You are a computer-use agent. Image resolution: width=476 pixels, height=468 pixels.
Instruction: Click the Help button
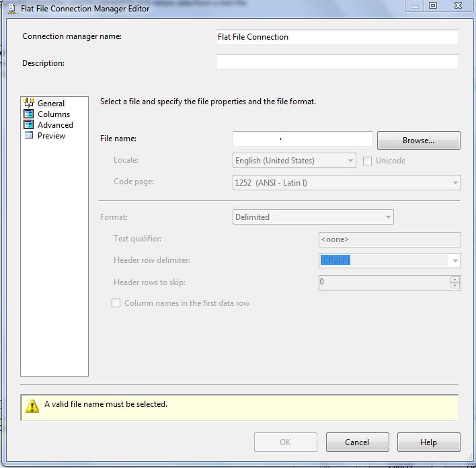(x=428, y=442)
